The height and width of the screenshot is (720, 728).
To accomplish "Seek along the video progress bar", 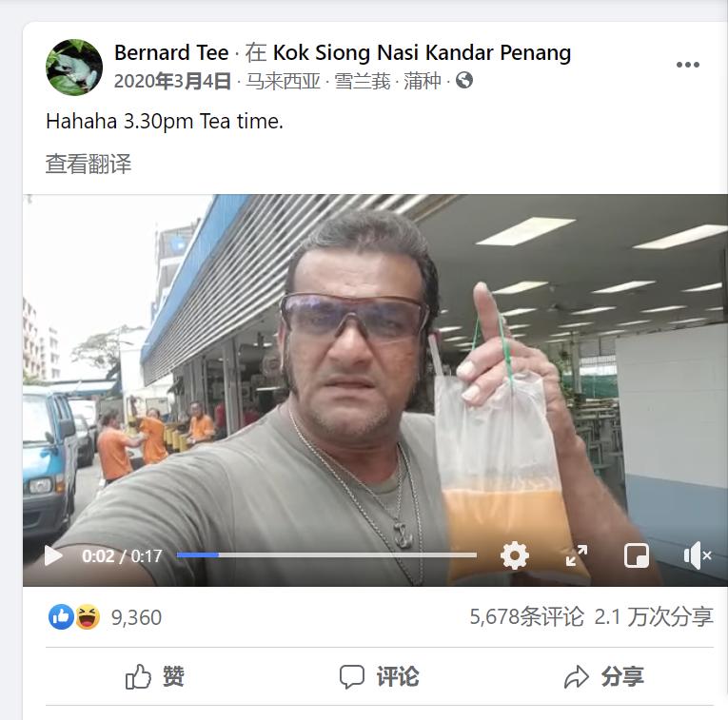I will (326, 555).
